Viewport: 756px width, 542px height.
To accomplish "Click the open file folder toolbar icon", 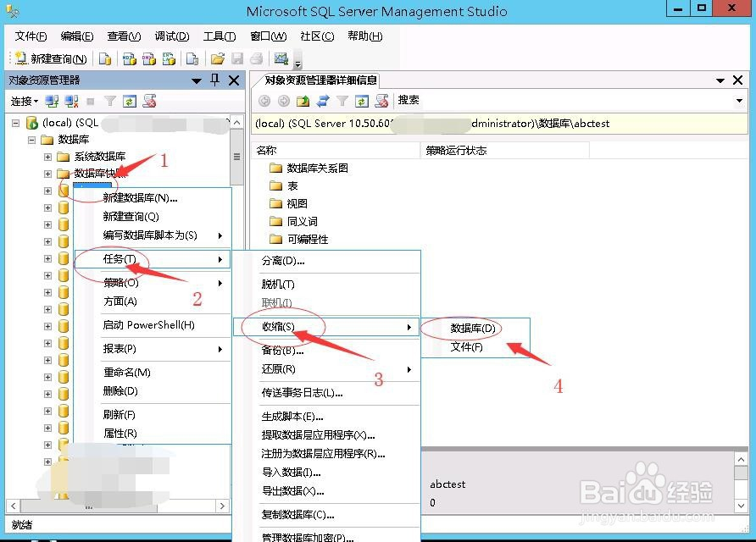I will pos(218,58).
